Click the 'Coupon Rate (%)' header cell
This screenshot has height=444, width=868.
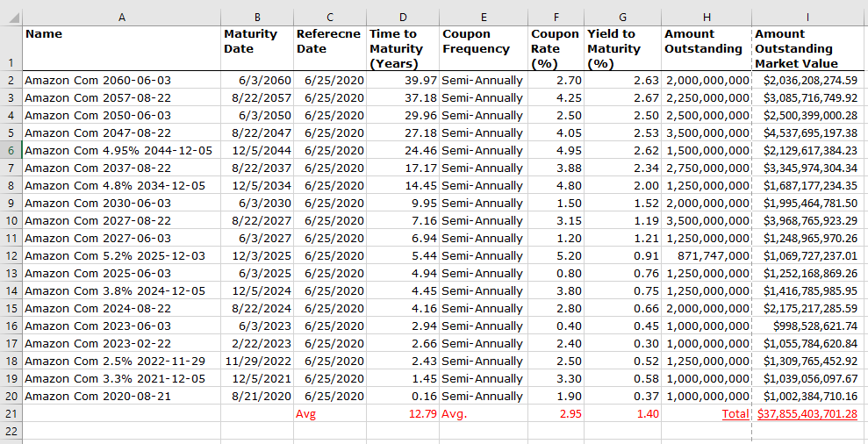coord(556,48)
